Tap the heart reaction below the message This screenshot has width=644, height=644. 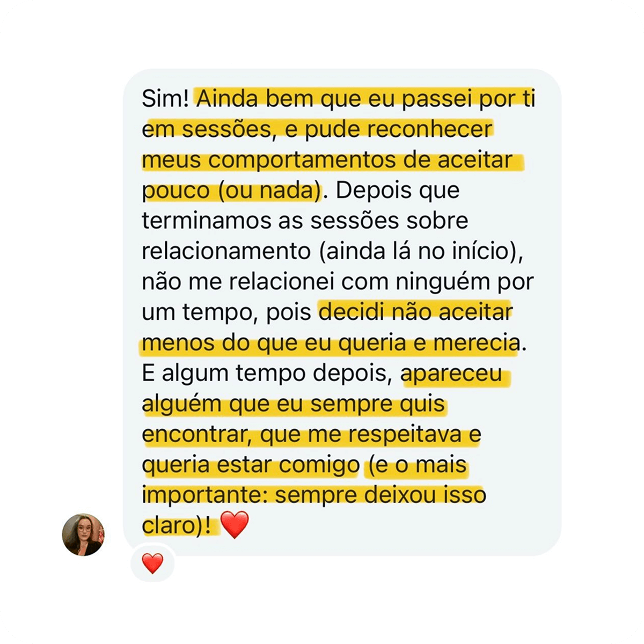click(152, 563)
